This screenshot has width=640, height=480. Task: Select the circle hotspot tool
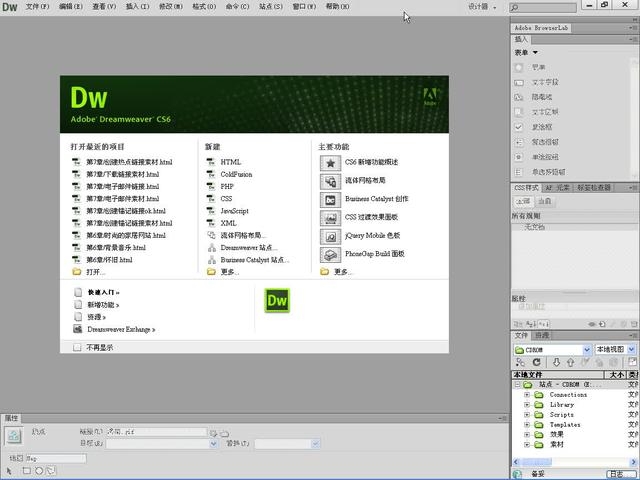coord(39,471)
